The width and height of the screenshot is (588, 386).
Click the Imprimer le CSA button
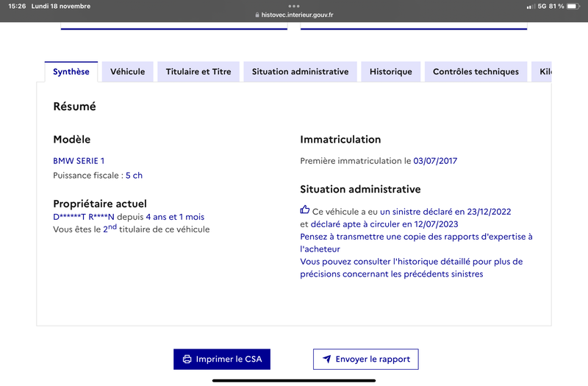[222, 359]
